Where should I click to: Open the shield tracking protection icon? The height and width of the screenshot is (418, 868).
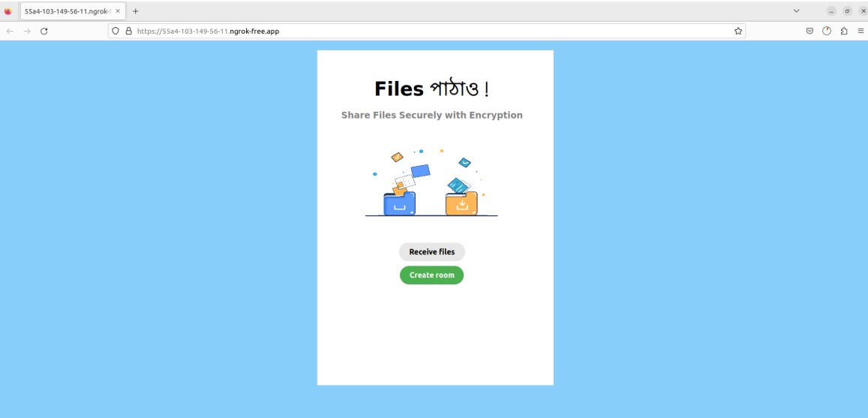(116, 31)
